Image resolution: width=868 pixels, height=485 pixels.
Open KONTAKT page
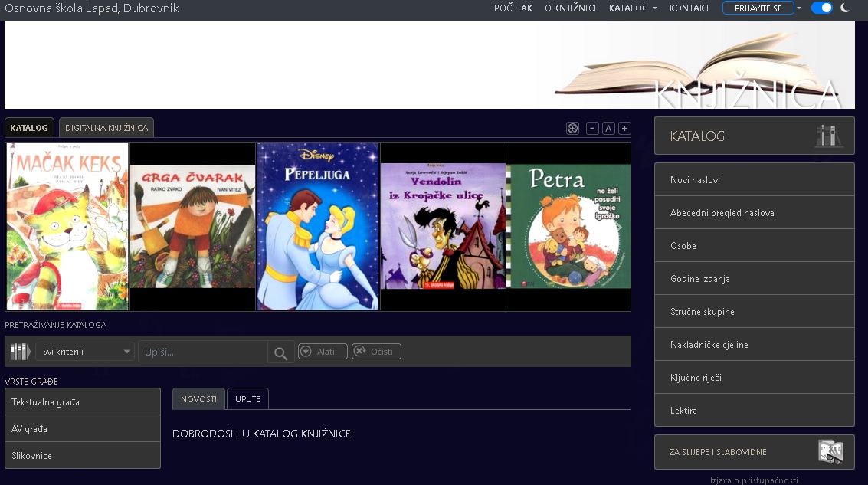[x=689, y=8]
